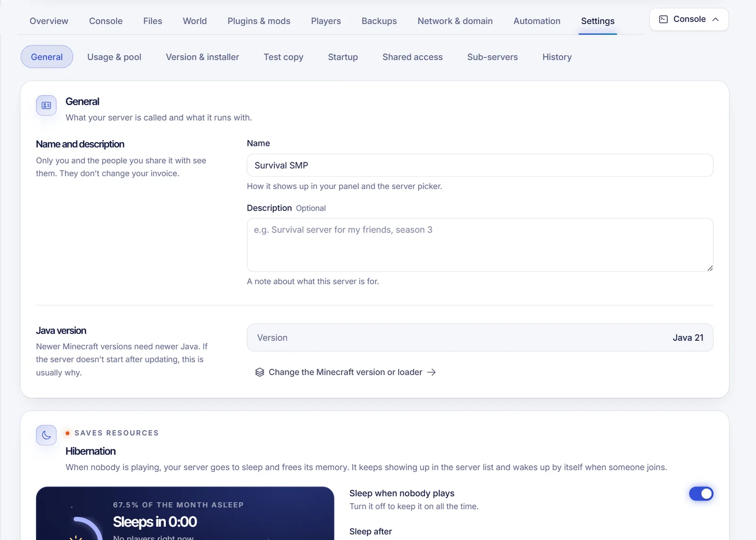Focus the server Name input field
This screenshot has width=756, height=540.
pyautogui.click(x=480, y=165)
